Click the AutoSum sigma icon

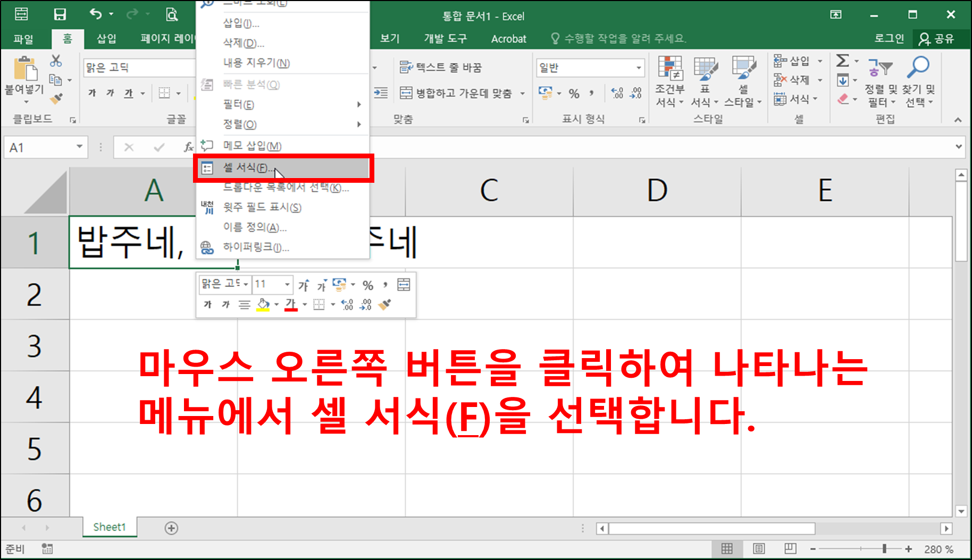842,61
